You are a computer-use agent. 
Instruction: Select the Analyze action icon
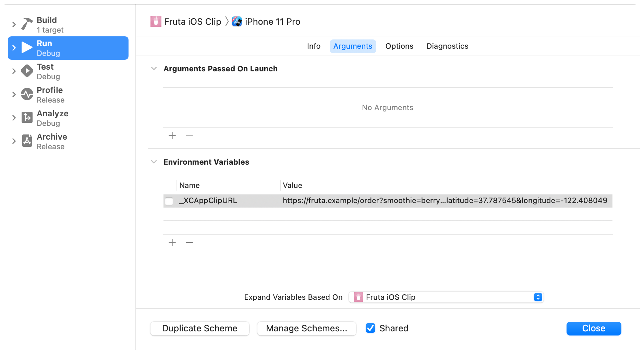27,118
